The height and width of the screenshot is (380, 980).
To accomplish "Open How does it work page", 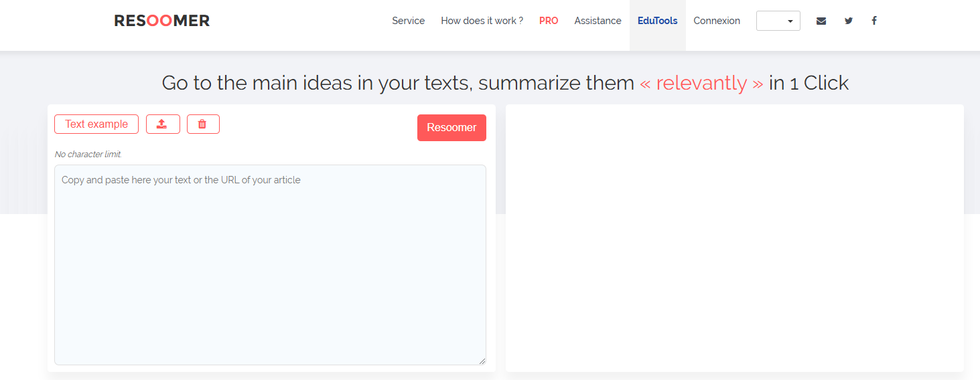I will pos(482,21).
